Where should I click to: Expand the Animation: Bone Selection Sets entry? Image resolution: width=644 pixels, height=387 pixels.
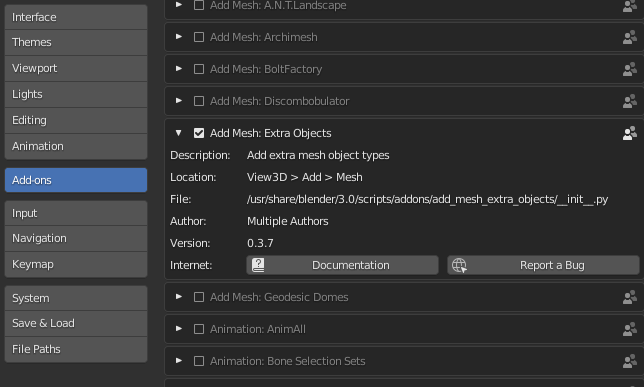tap(179, 361)
